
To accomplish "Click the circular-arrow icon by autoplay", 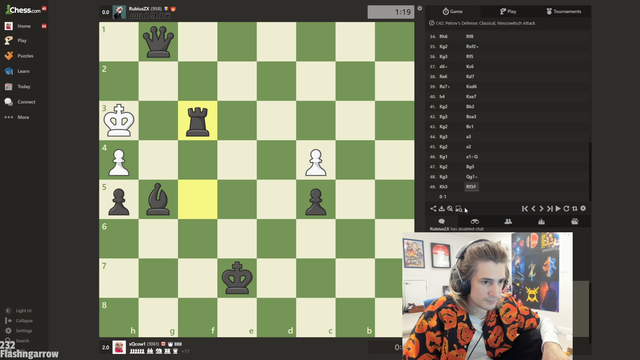I will point(567,209).
